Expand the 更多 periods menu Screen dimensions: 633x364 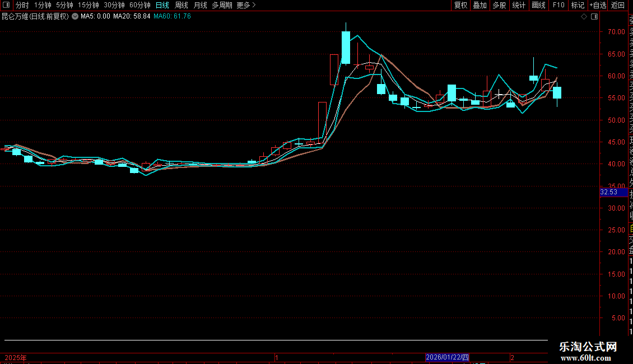(x=246, y=5)
